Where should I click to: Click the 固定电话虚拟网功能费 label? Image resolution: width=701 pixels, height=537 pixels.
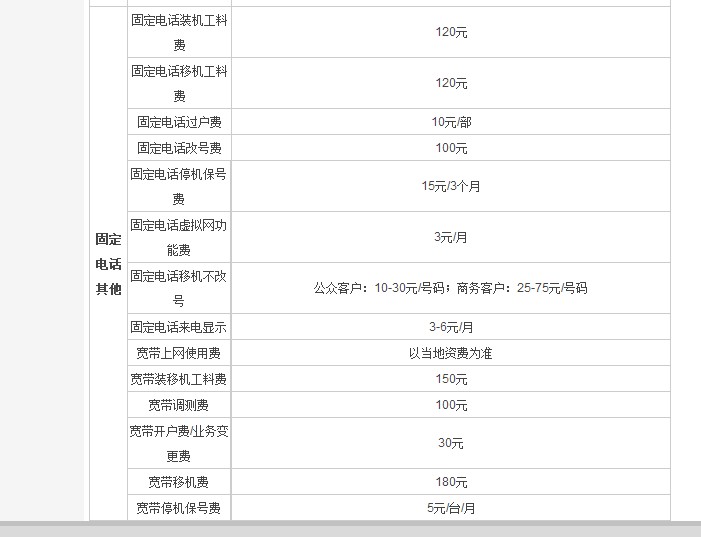coord(178,237)
